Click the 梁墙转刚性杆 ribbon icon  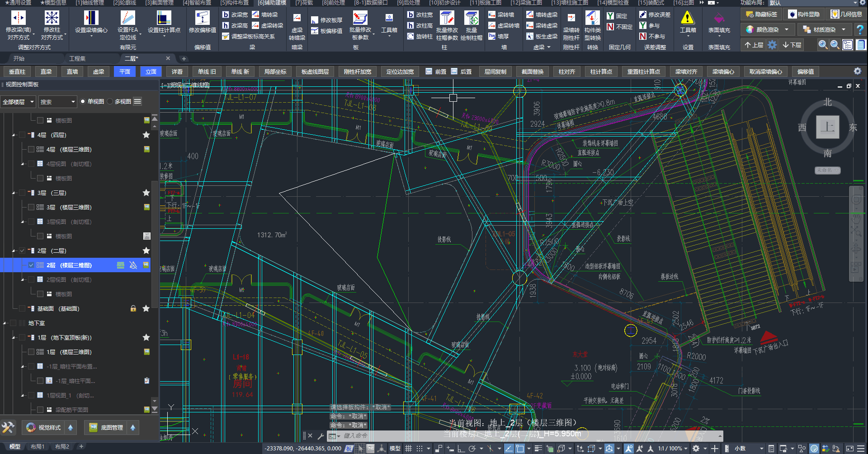pyautogui.click(x=571, y=18)
